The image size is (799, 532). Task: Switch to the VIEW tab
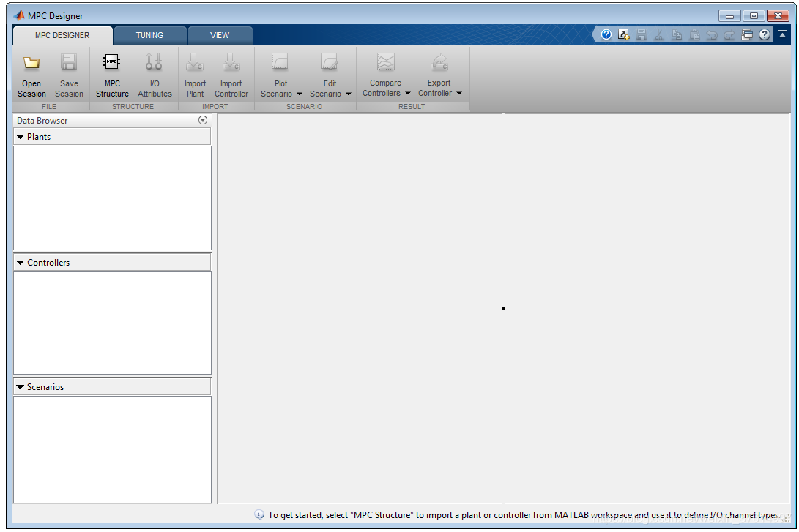click(220, 35)
